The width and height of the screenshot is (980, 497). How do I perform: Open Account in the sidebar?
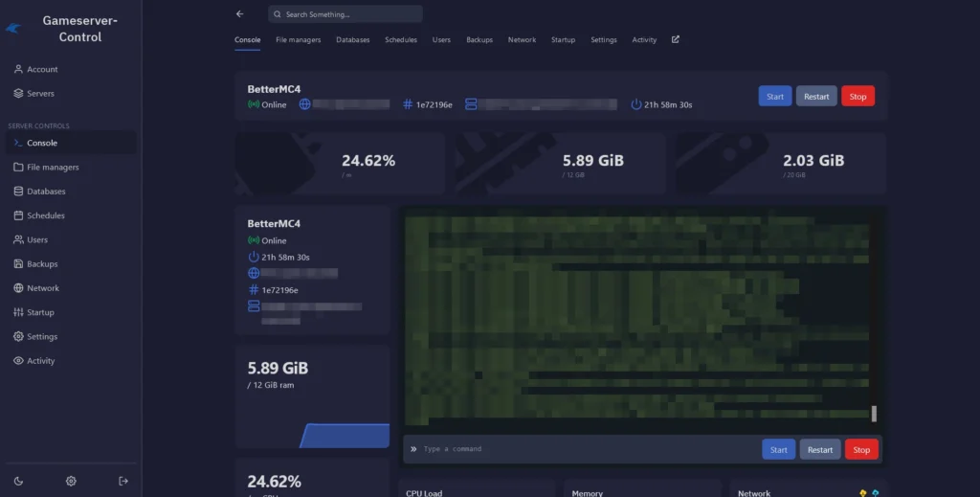pyautogui.click(x=42, y=70)
